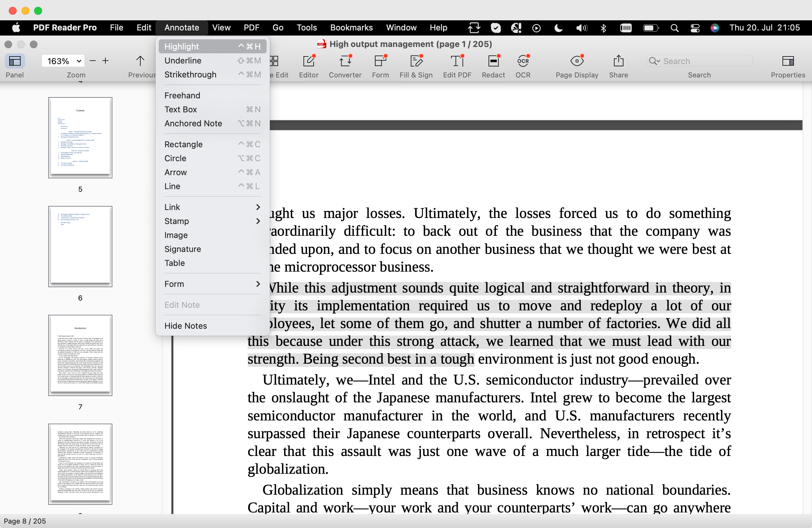
Task: Run the OCR tool
Action: [x=523, y=61]
